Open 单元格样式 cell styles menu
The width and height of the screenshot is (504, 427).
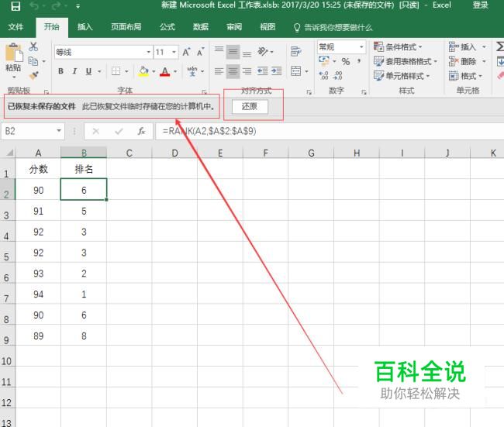[402, 76]
